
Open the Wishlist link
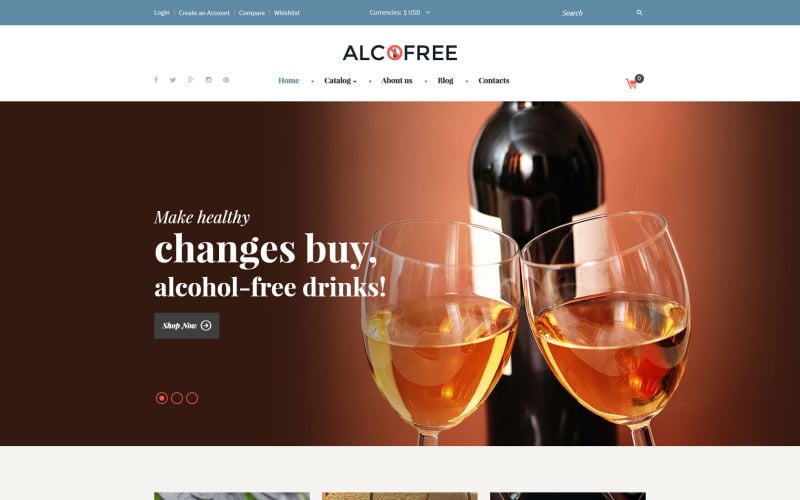(287, 13)
